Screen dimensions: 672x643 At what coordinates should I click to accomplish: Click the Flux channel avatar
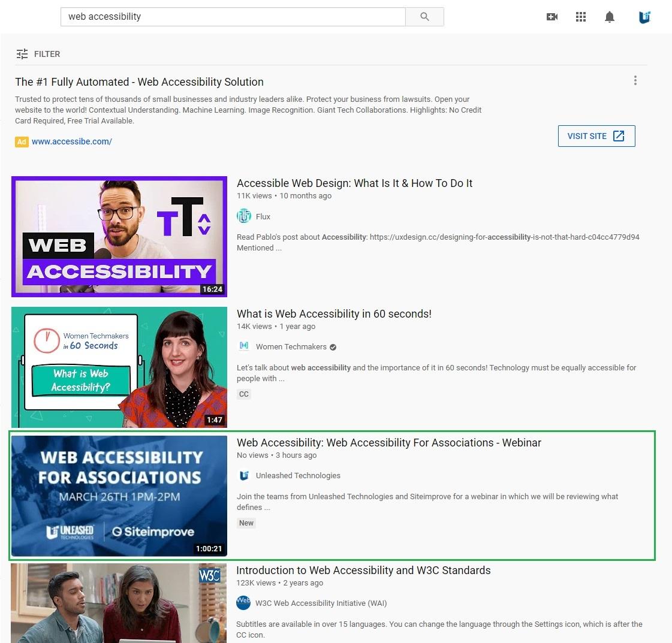point(244,216)
